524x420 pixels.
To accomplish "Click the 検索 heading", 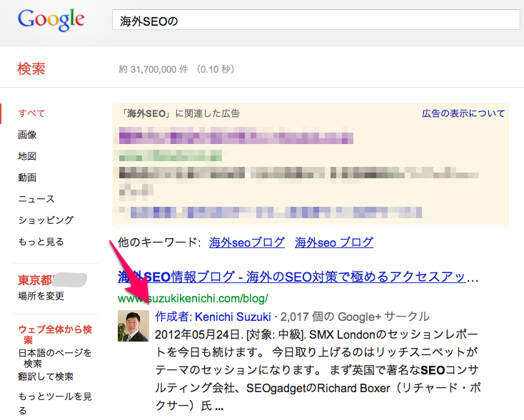I will click(x=31, y=69).
